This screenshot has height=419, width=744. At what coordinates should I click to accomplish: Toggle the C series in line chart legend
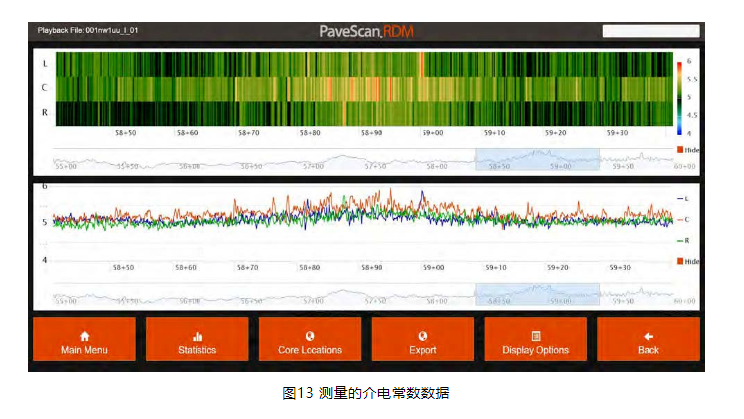click(683, 219)
